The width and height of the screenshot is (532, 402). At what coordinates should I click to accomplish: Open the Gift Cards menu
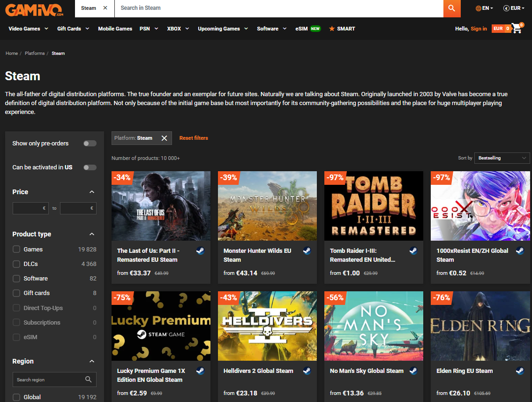click(x=73, y=29)
